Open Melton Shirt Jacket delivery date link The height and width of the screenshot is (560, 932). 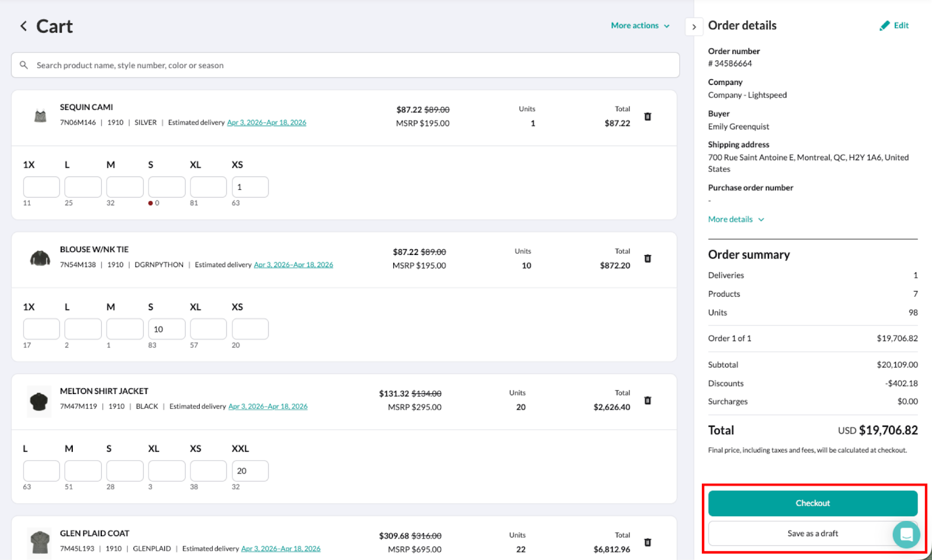[x=267, y=407]
